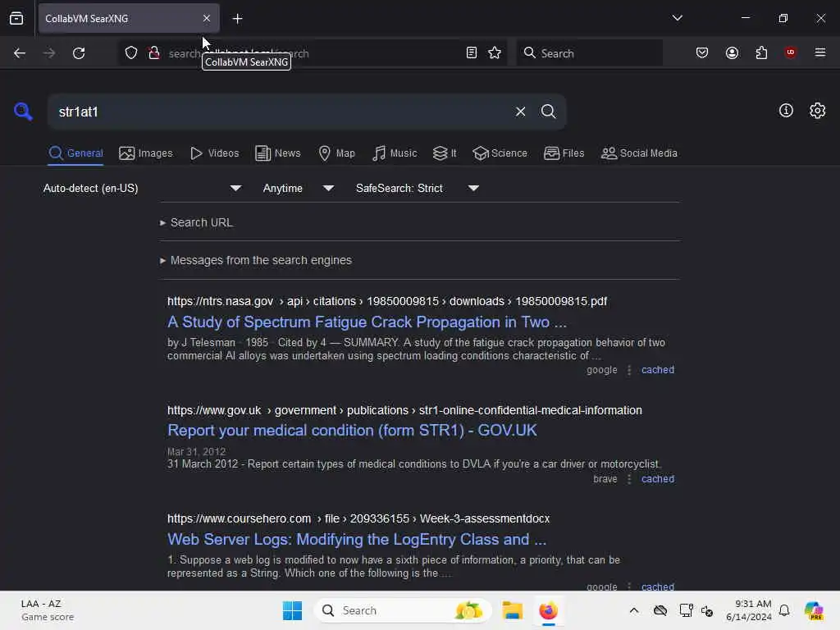Click the coursehero.com result URL

[x=358, y=518]
